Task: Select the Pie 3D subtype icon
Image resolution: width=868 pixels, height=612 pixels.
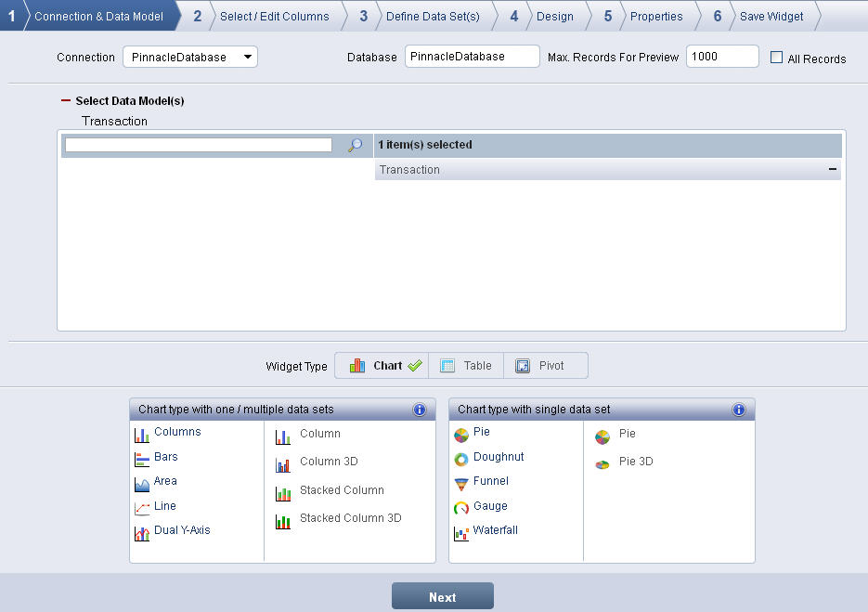Action: (602, 463)
